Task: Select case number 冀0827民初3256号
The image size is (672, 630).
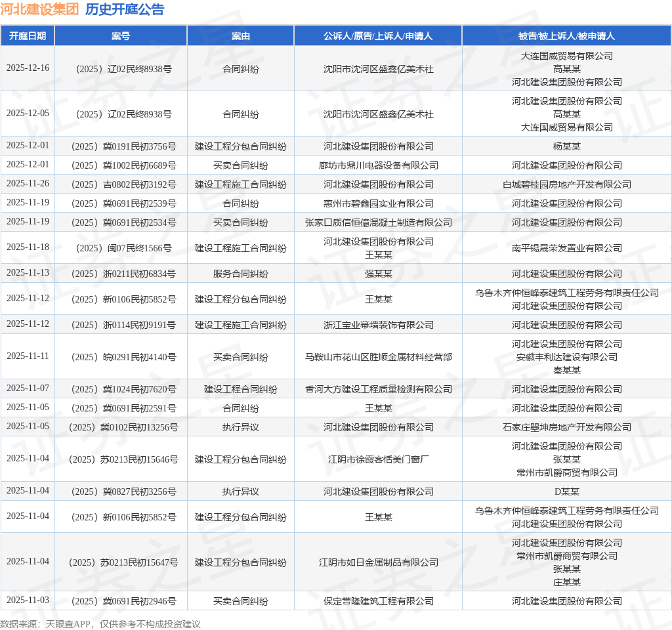Action: tap(124, 492)
